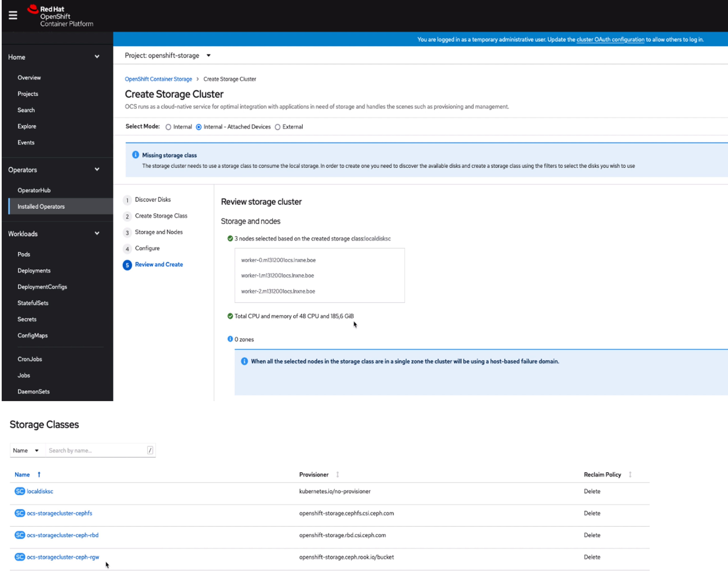Collapse the Home navigation section
Image resolution: width=728 pixels, height=581 pixels.
[97, 57]
